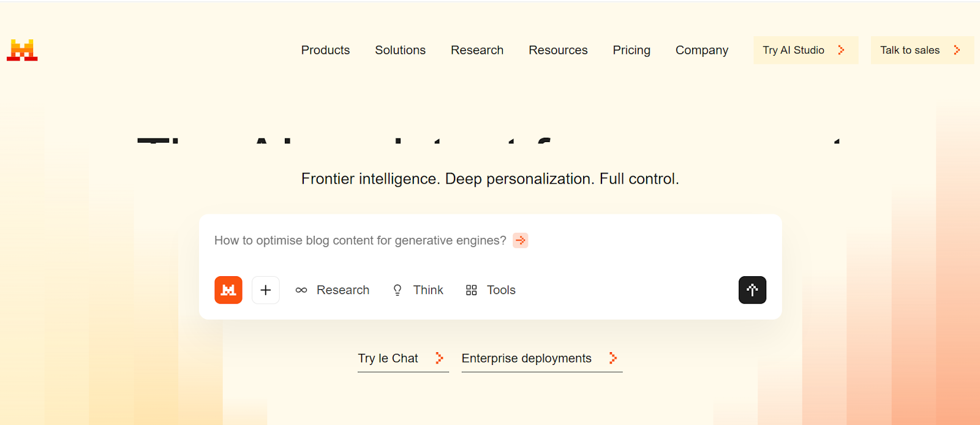
Task: Click the grid Tools icon
Action: (471, 290)
